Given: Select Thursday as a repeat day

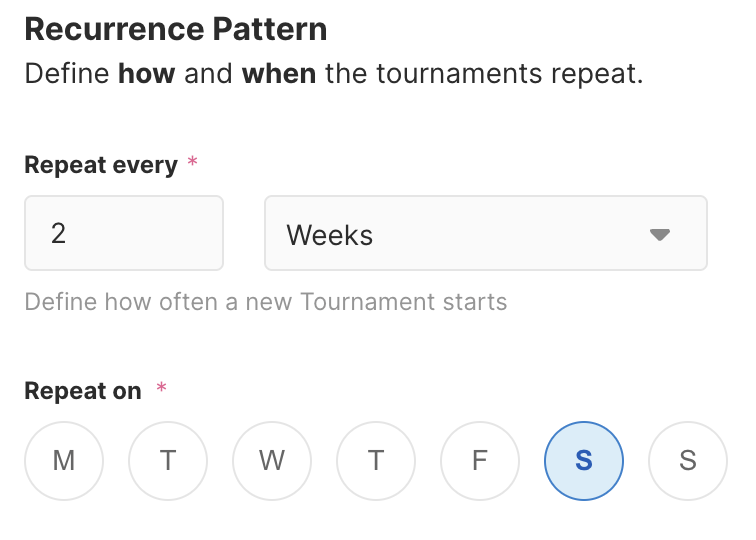Looking at the screenshot, I should pyautogui.click(x=376, y=461).
